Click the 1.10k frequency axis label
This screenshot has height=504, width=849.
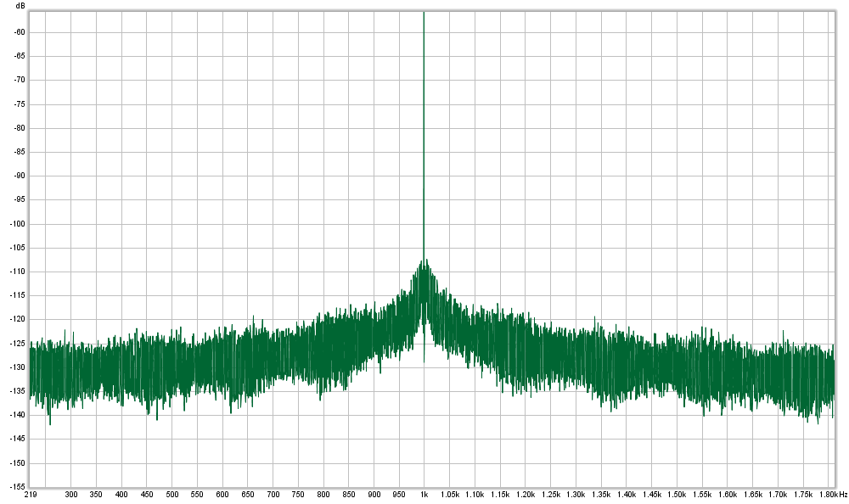click(475, 495)
